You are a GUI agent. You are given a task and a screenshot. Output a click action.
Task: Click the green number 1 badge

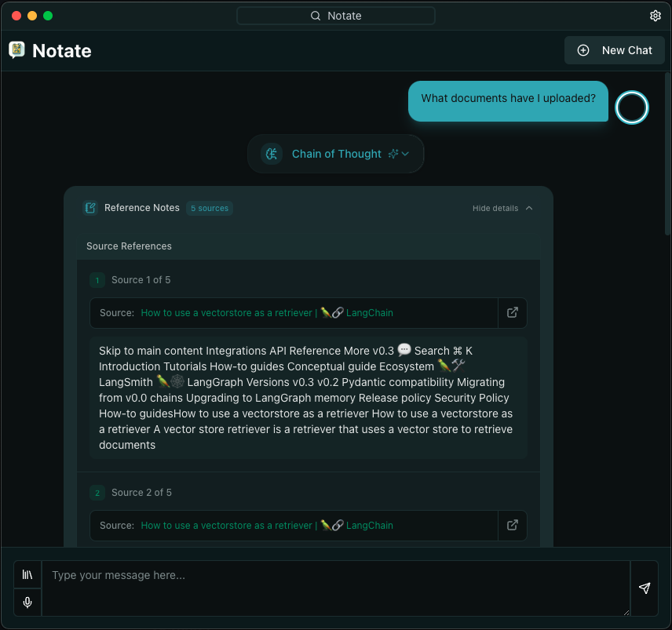click(97, 280)
